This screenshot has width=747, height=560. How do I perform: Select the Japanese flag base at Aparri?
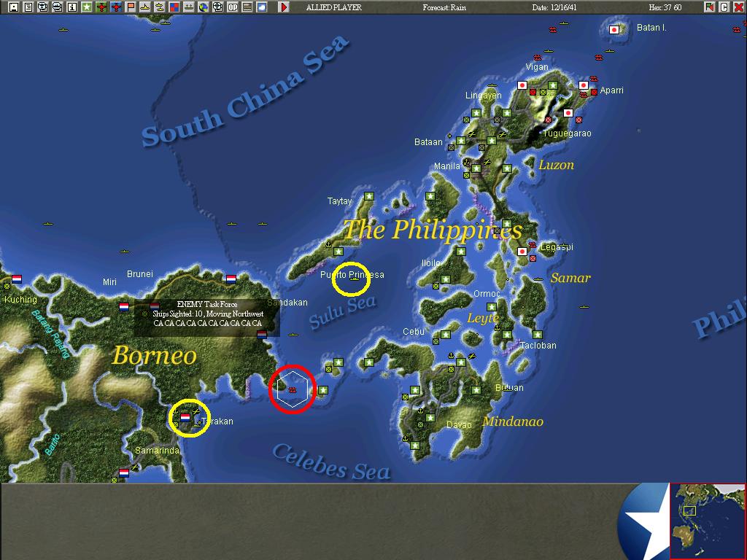point(584,85)
